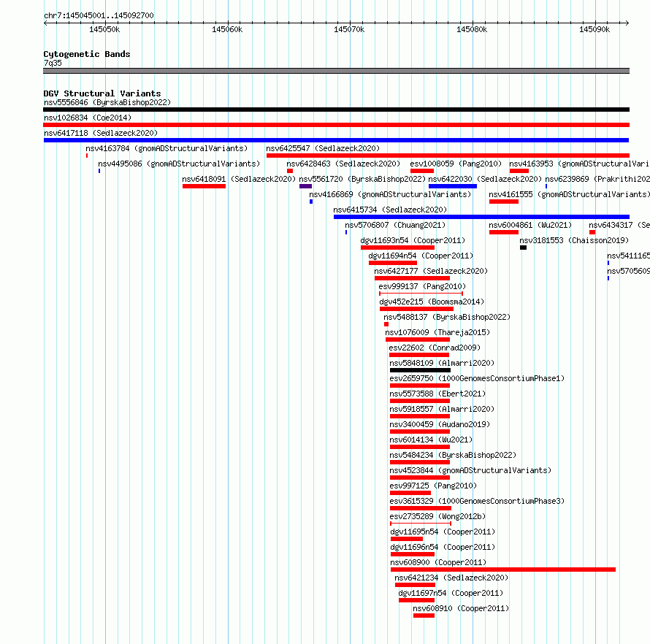Image resolution: width=650 pixels, height=644 pixels.
Task: Click the black nsv5556846 variant bar
Action: [x=336, y=110]
